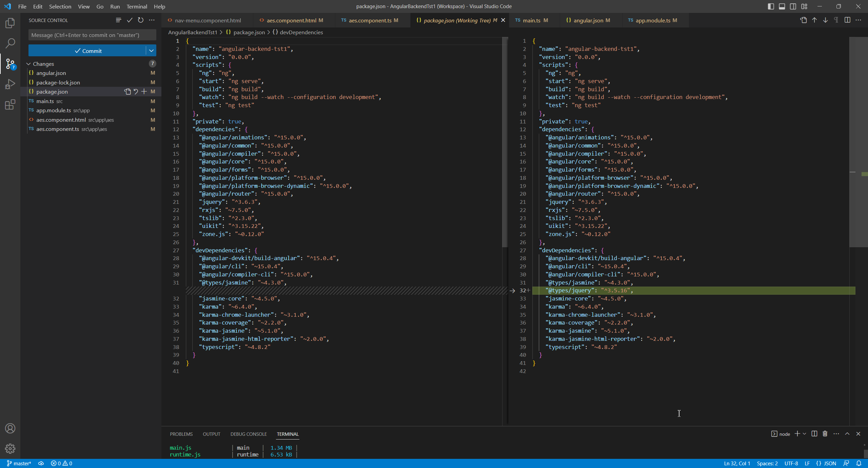Open the Extensions view
868x468 pixels.
coord(10,104)
